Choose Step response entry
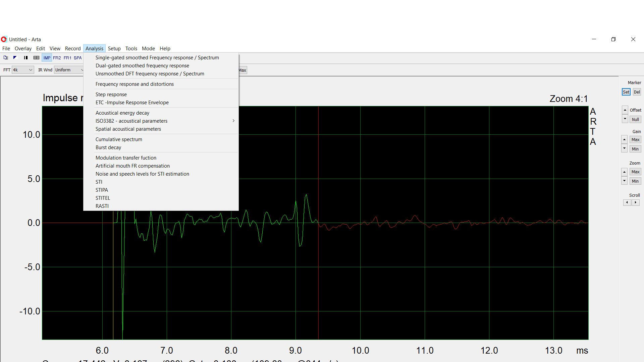 [x=161, y=95]
